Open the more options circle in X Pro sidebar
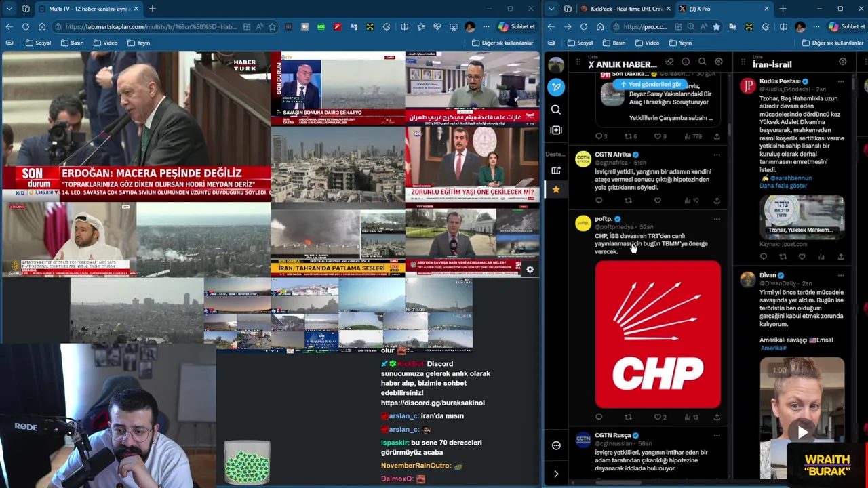 pos(556,445)
